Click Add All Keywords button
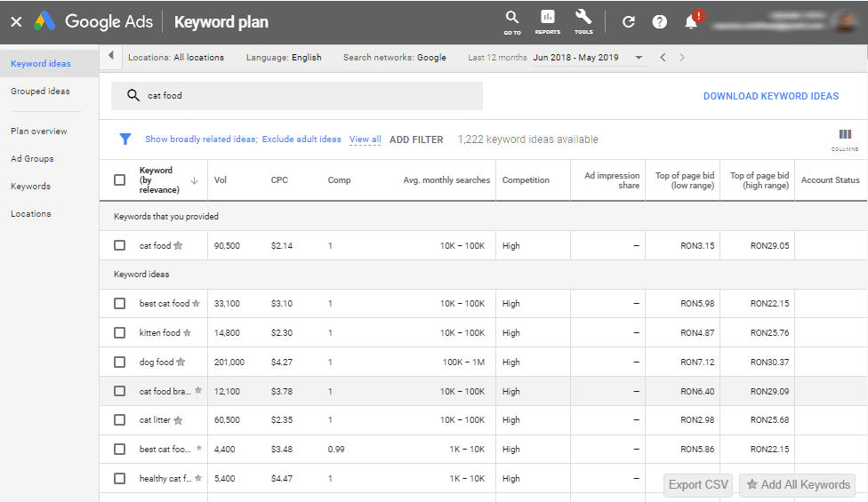The image size is (868, 502). click(x=798, y=485)
